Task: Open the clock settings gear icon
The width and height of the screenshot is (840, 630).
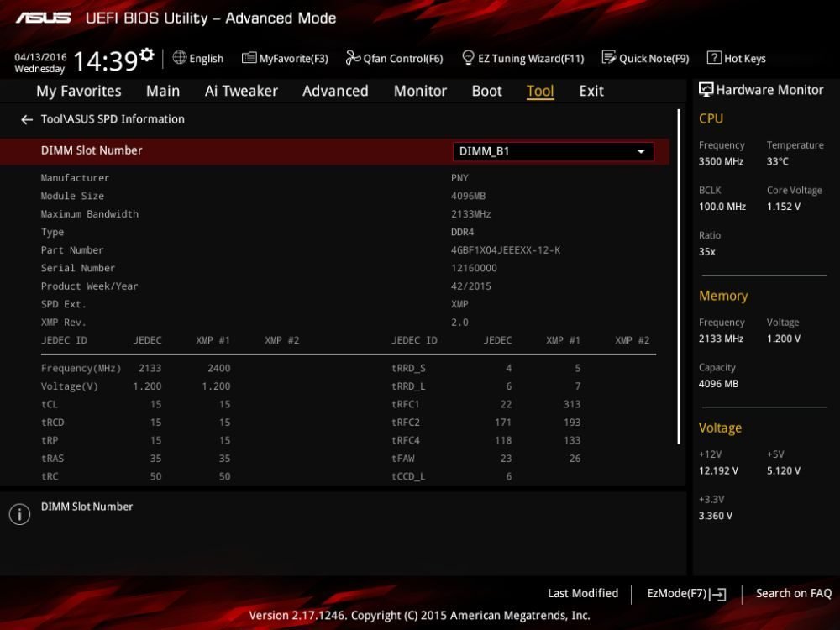Action: click(147, 55)
